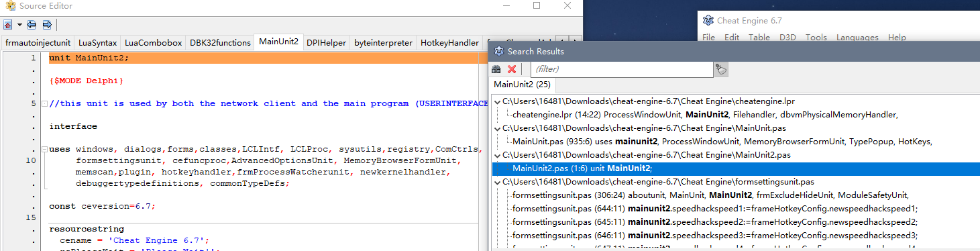Switch to the byteinterpreter tab

[x=383, y=43]
